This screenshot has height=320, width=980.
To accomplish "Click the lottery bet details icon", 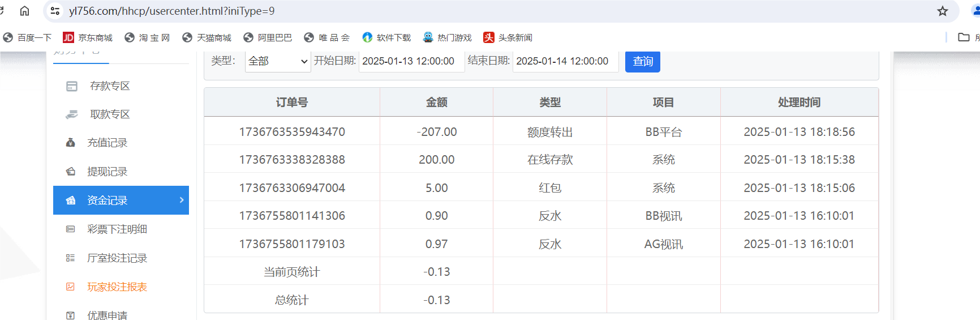I will (x=71, y=229).
